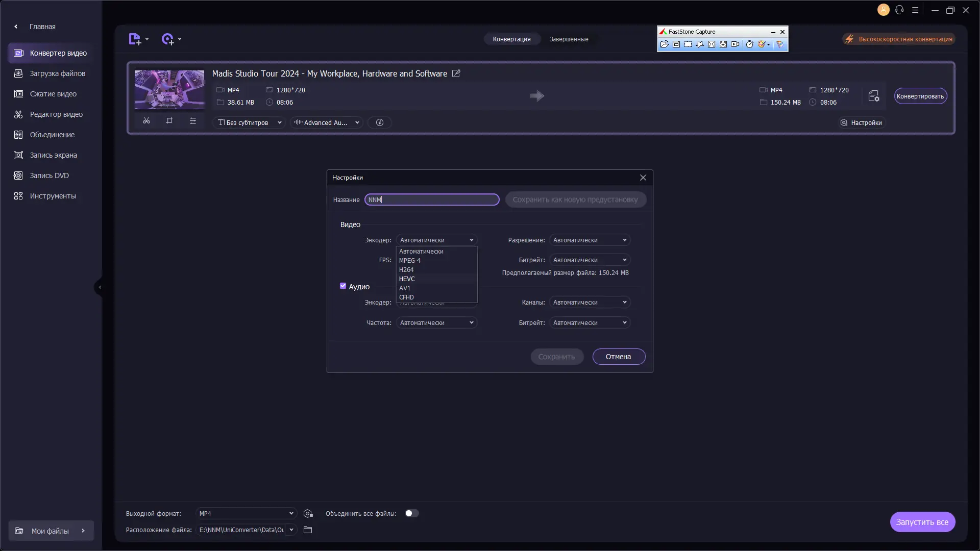
Task: Open the hamburger menu in the title bar
Action: pyautogui.click(x=915, y=10)
